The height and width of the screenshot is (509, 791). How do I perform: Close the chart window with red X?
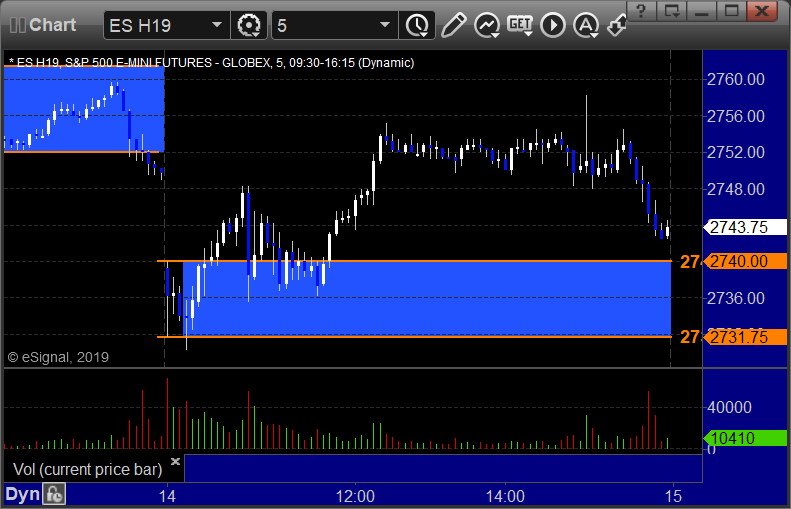coord(762,11)
